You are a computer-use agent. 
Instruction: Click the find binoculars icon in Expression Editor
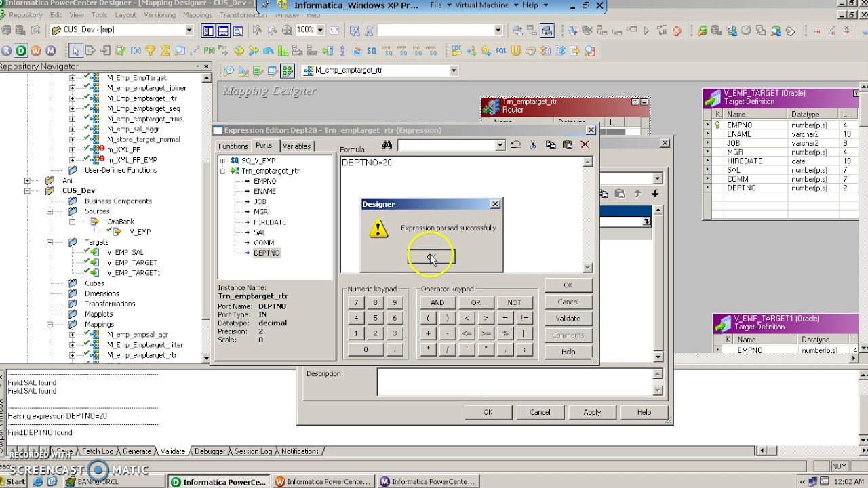[x=387, y=145]
